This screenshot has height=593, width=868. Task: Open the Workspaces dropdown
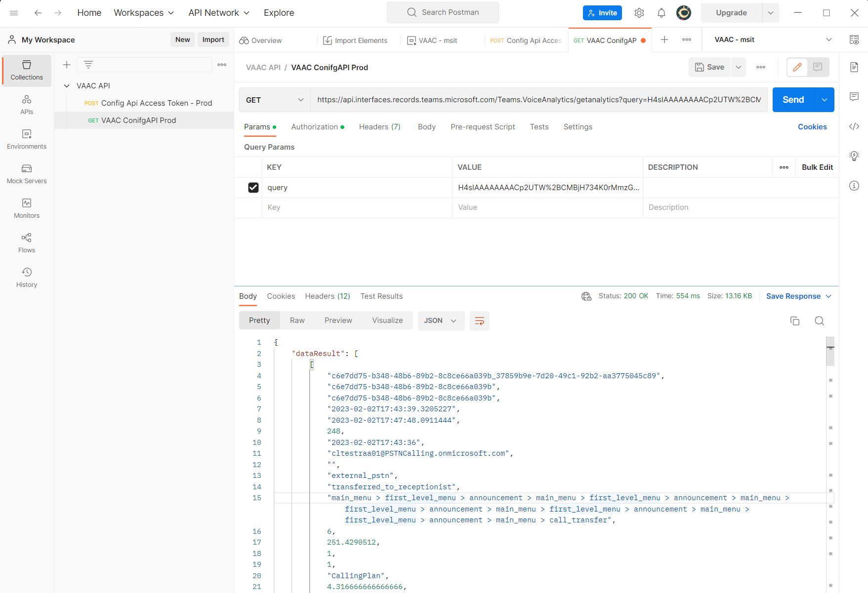[144, 13]
